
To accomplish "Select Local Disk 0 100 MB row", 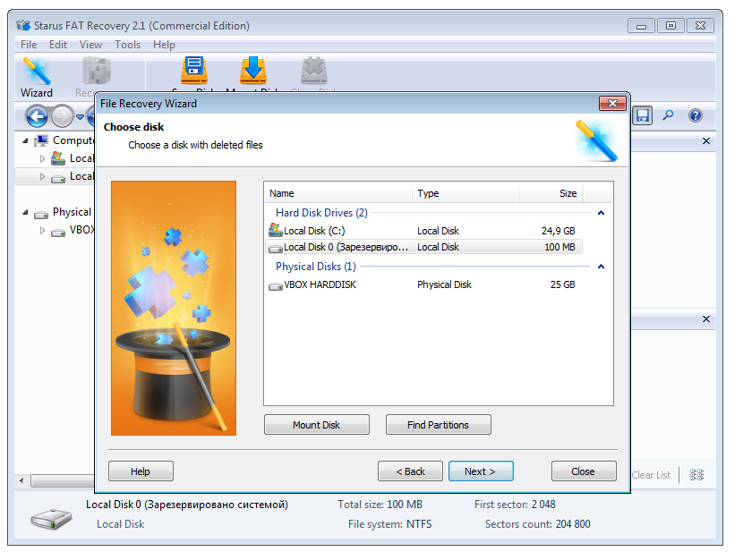I will point(423,247).
